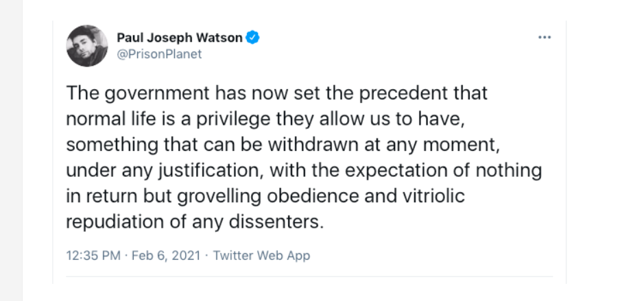Open the tweet's three-dot More menu
This screenshot has width=644, height=301.
[544, 38]
